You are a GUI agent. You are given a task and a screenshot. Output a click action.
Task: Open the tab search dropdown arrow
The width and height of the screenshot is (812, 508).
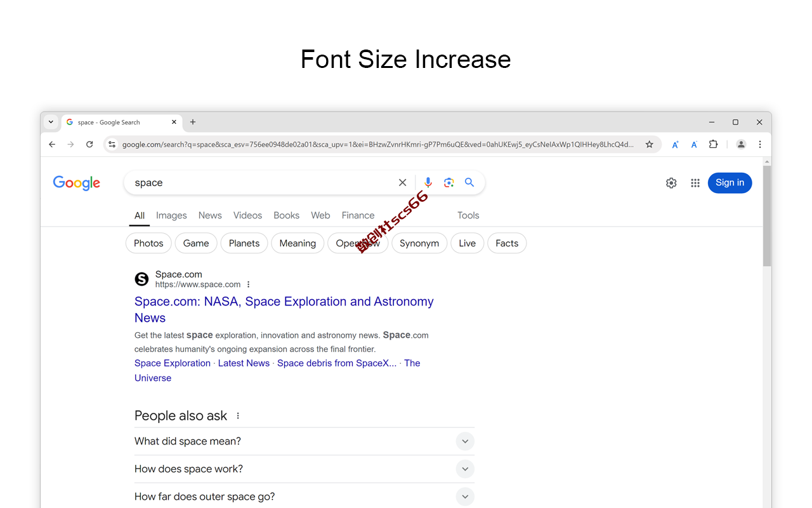click(x=51, y=122)
